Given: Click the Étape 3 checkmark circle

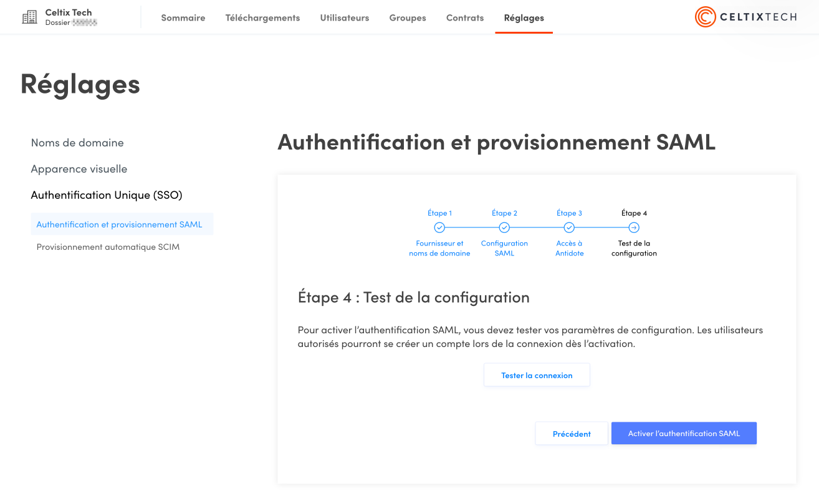Looking at the screenshot, I should [x=569, y=228].
